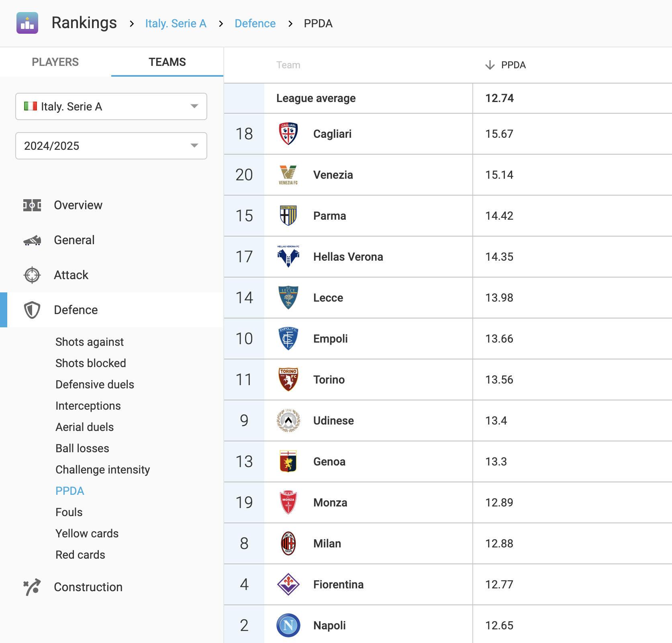Viewport: 672px width, 643px height.
Task: Click the Fiorentina club crest
Action: click(x=288, y=584)
